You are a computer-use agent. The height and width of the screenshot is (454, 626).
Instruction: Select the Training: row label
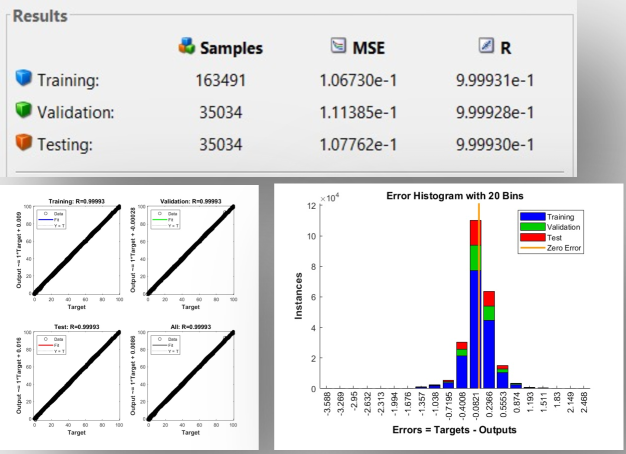click(68, 81)
